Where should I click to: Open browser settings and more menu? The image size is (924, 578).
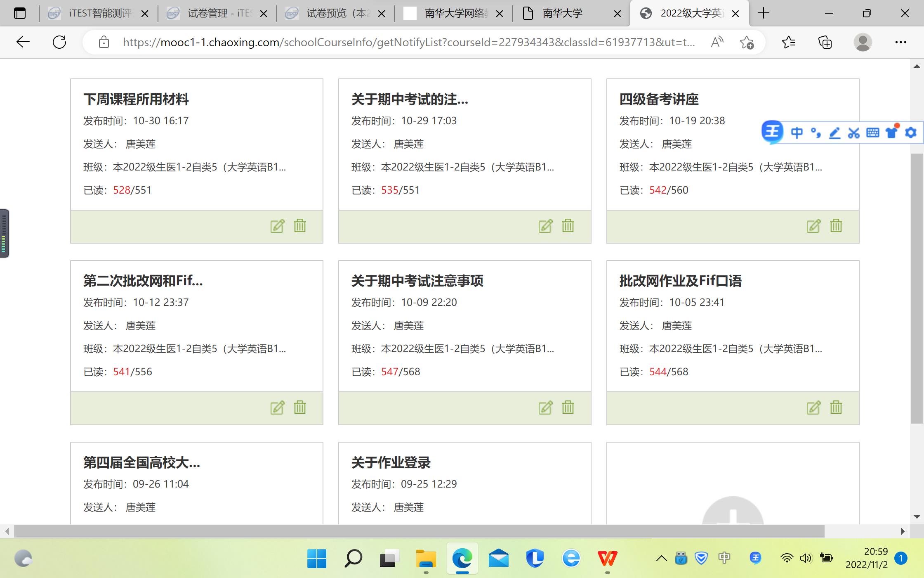pos(900,42)
